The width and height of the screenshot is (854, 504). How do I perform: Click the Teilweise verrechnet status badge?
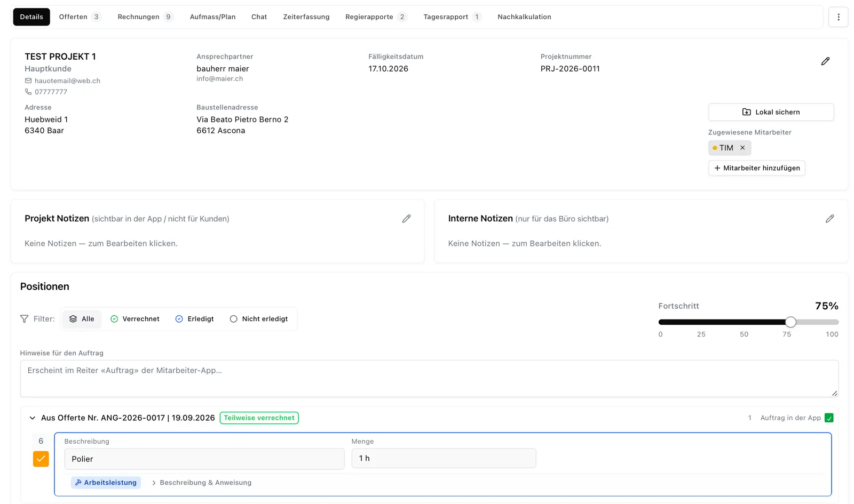coord(259,418)
